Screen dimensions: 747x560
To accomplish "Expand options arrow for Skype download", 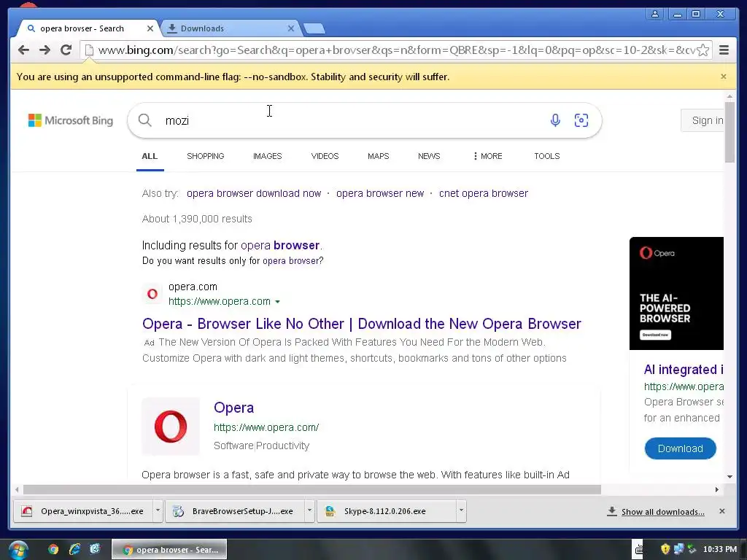I will click(x=461, y=511).
